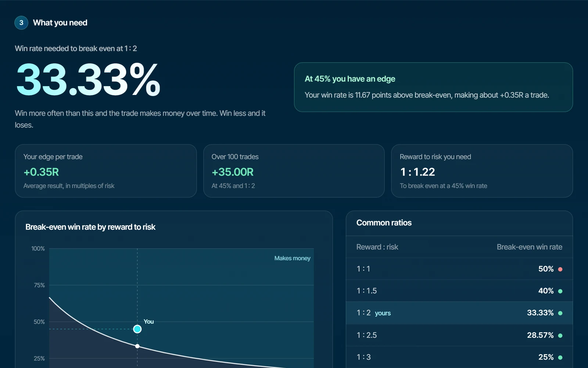Click the step 3 number badge
Viewport: 588px width, 368px height.
[x=21, y=22]
